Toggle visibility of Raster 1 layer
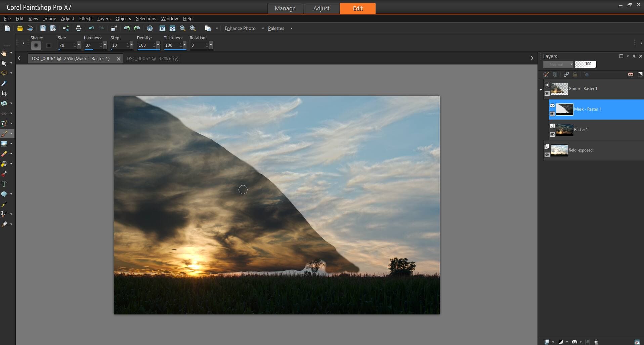Viewport: 644px width, 345px height. coord(552,134)
